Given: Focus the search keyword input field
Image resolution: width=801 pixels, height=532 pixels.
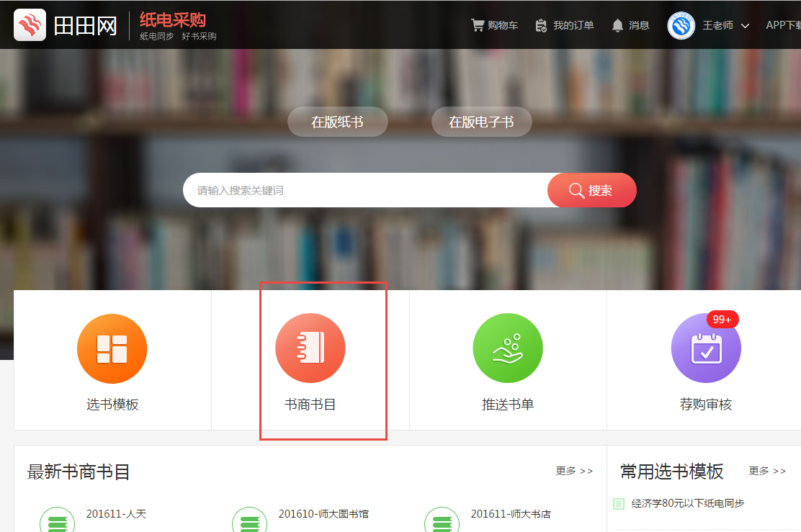Looking at the screenshot, I should coord(365,190).
